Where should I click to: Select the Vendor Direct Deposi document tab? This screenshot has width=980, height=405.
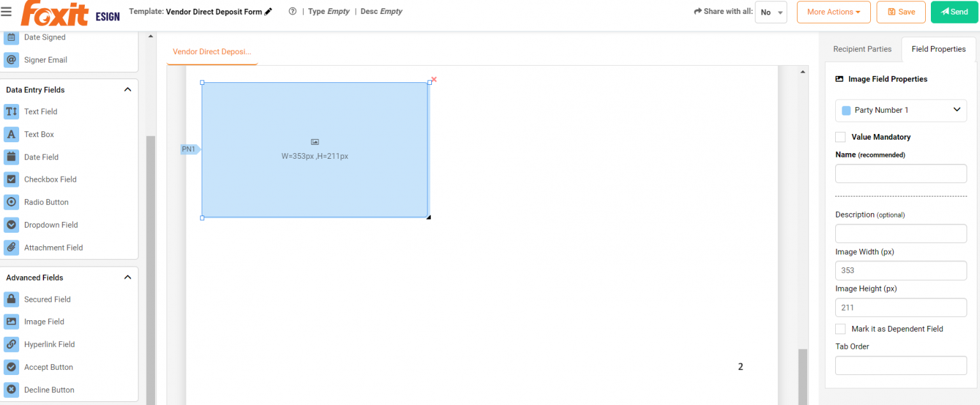click(212, 51)
